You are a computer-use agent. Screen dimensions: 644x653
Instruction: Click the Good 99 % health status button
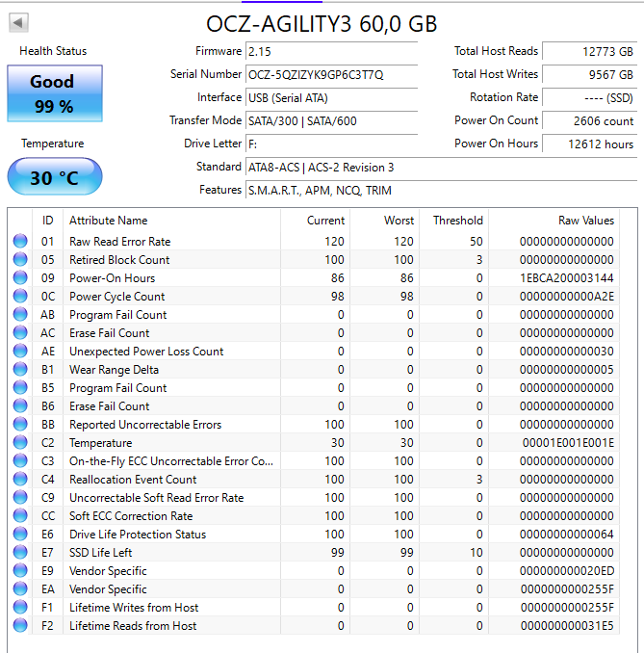54,93
